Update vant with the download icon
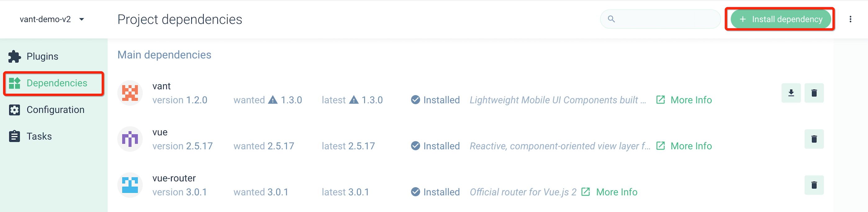The image size is (868, 212). pyautogui.click(x=791, y=93)
